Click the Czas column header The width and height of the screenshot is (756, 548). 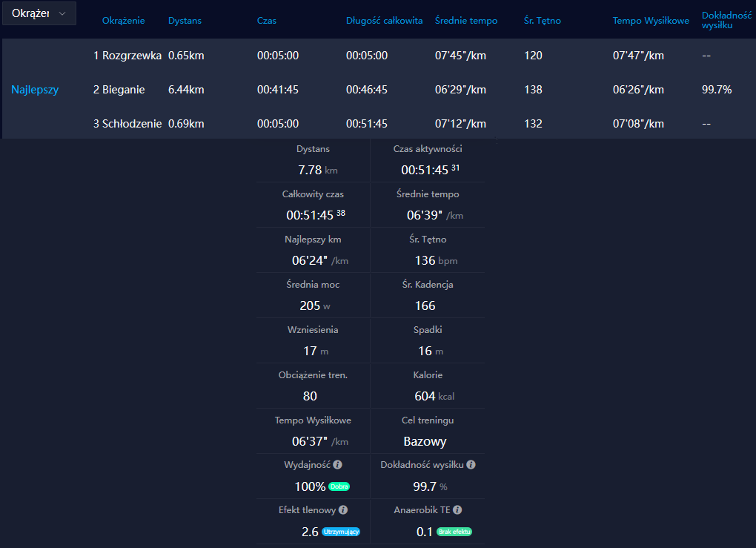tap(267, 21)
